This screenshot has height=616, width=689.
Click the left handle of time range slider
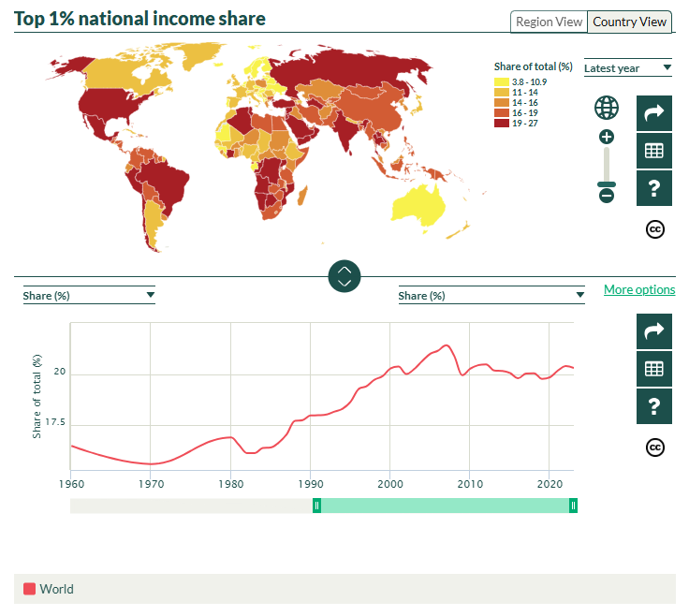tap(316, 506)
